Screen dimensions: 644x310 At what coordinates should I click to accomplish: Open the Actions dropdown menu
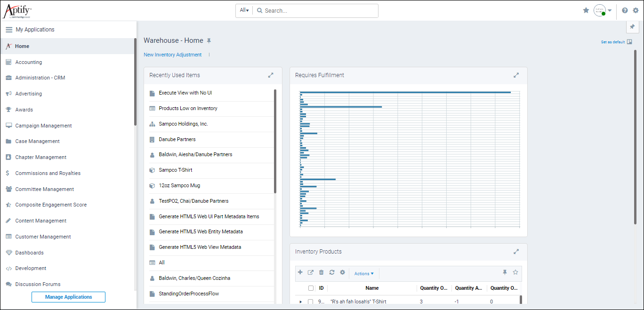363,273
